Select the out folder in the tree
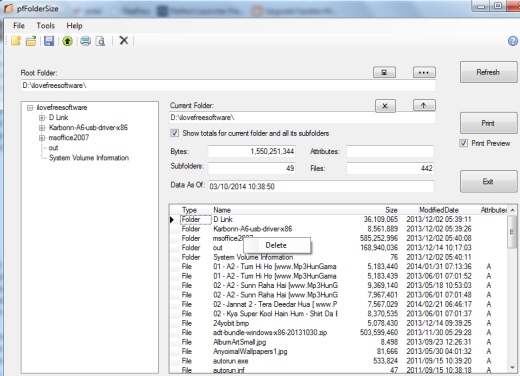 click(53, 148)
